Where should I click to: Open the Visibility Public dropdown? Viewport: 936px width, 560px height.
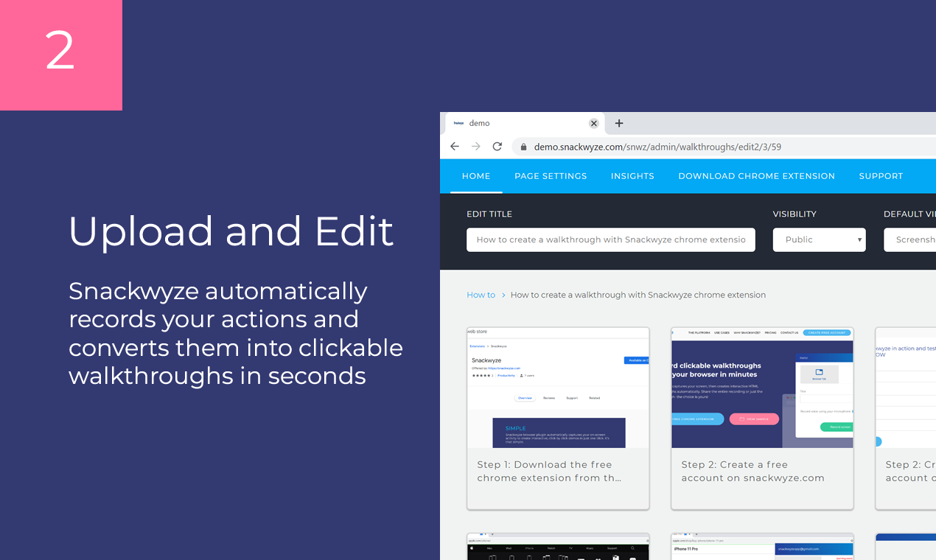coord(820,239)
